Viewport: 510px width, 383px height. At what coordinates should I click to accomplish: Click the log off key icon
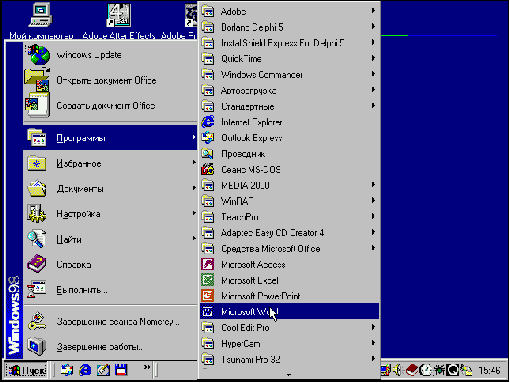point(37,321)
